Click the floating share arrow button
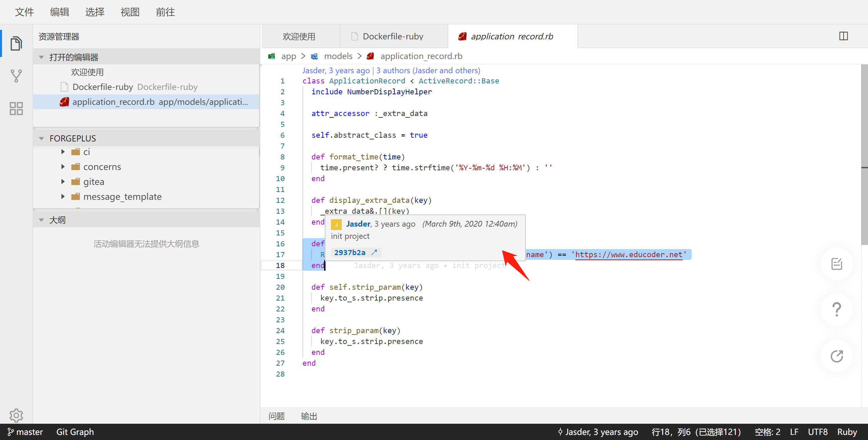868x440 pixels. coord(837,356)
